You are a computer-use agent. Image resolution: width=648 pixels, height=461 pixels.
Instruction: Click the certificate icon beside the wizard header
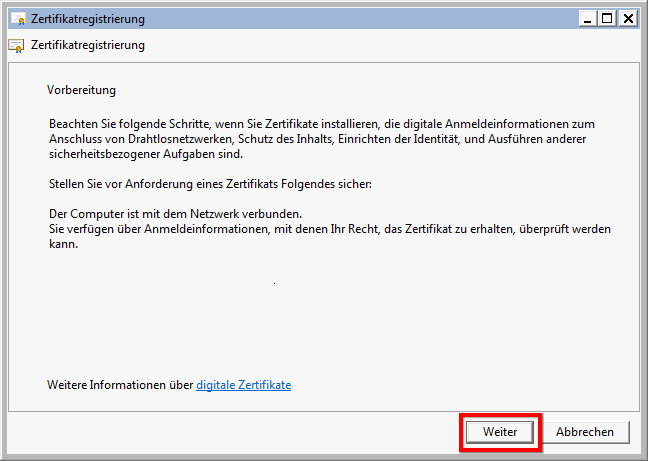click(x=16, y=45)
